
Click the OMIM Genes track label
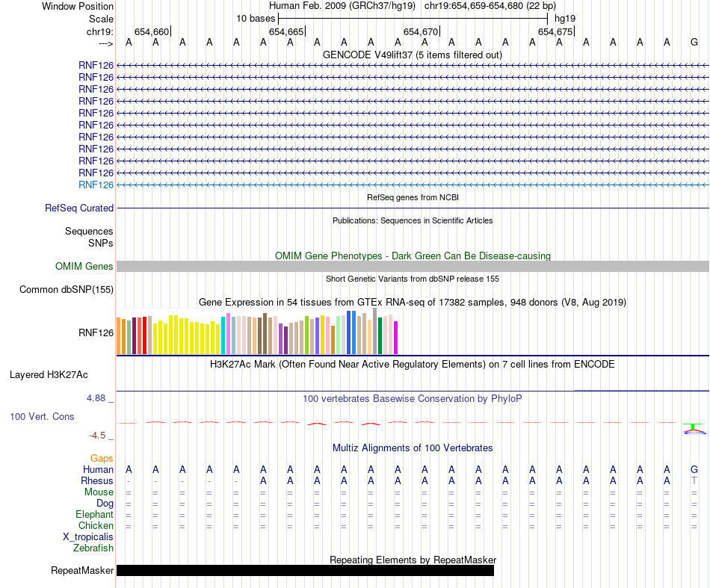pyautogui.click(x=84, y=266)
